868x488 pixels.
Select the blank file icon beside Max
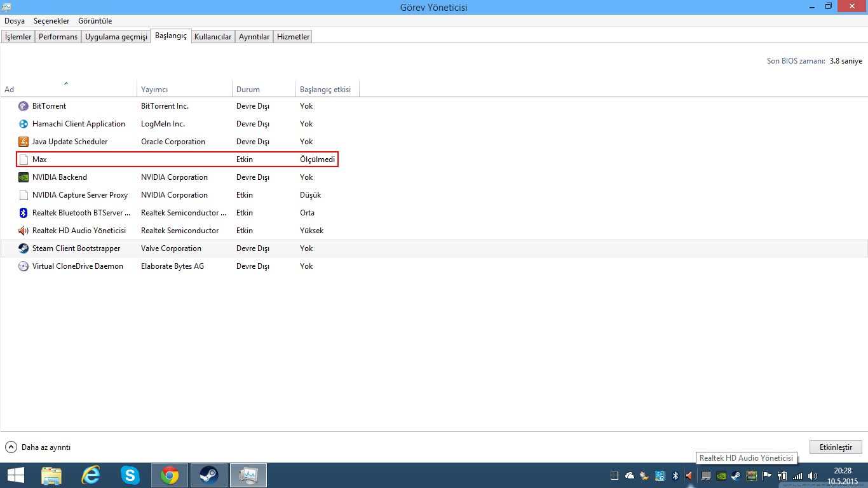(x=24, y=159)
